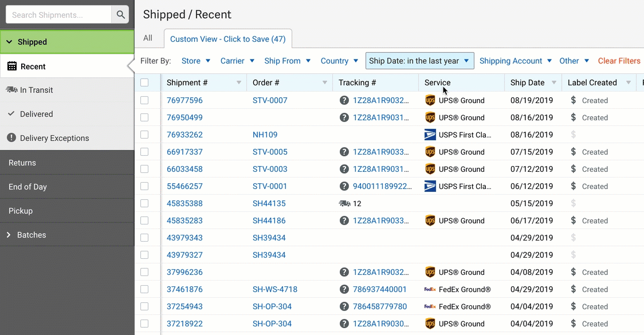This screenshot has height=335, width=644.
Task: Click the UPS carrier logo for shipment 76977596
Action: point(430,100)
